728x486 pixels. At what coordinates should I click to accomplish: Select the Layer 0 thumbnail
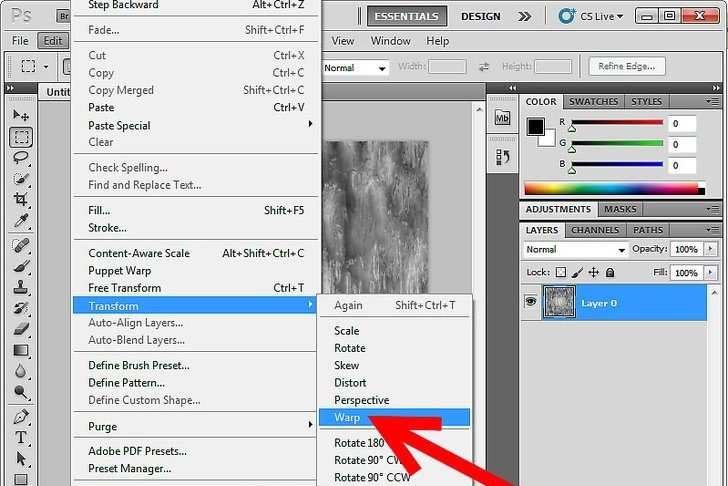click(x=558, y=303)
